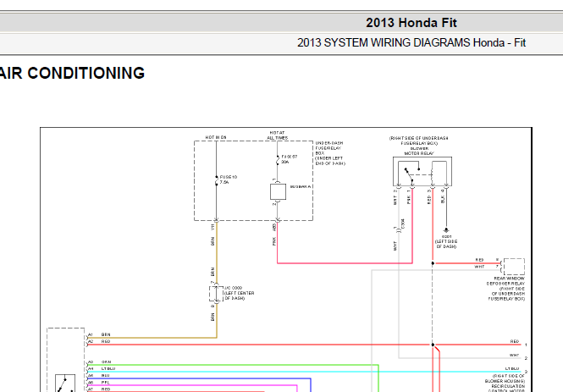Viewport: 563px width, 392px height.
Task: Click the switch symbol in the lower-left box
Action: 65,384
